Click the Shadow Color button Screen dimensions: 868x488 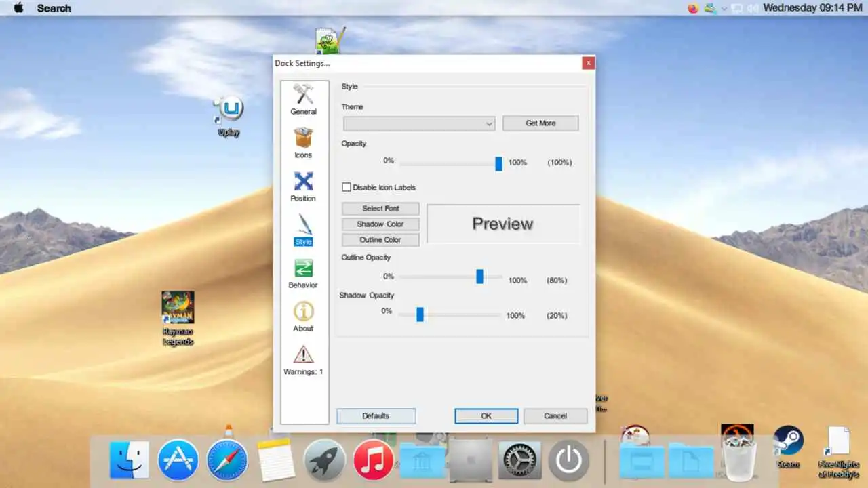380,224
